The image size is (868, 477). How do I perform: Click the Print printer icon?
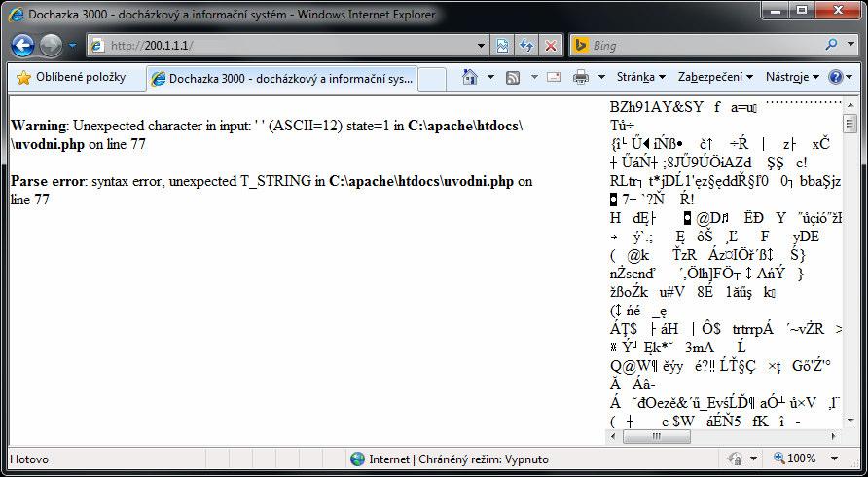pyautogui.click(x=581, y=78)
